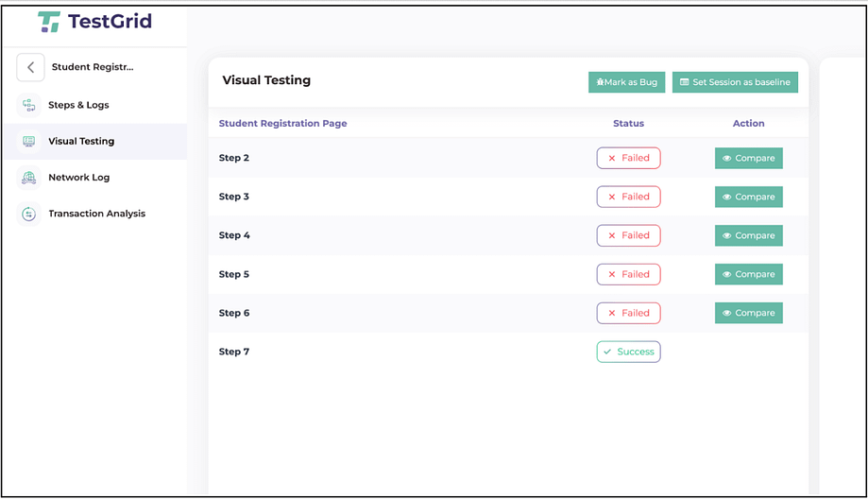Click the Success status badge for Step 7
The height and width of the screenshot is (499, 868).
[x=628, y=352]
